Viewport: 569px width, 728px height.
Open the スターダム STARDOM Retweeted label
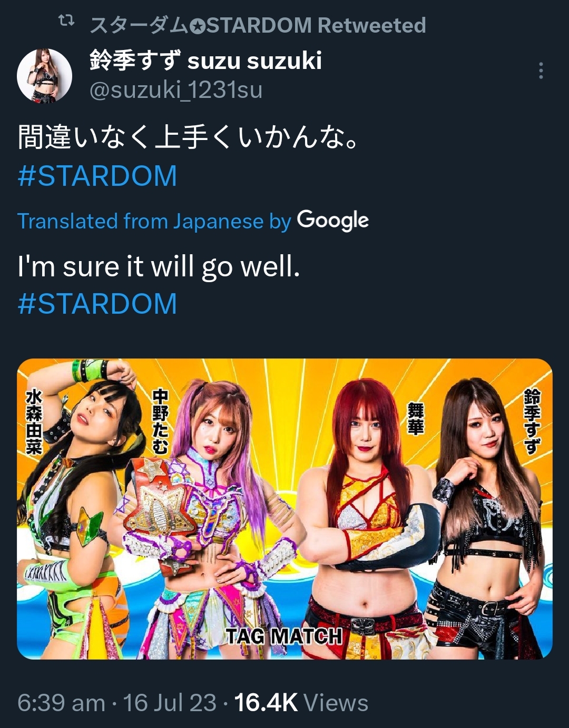pyautogui.click(x=258, y=25)
